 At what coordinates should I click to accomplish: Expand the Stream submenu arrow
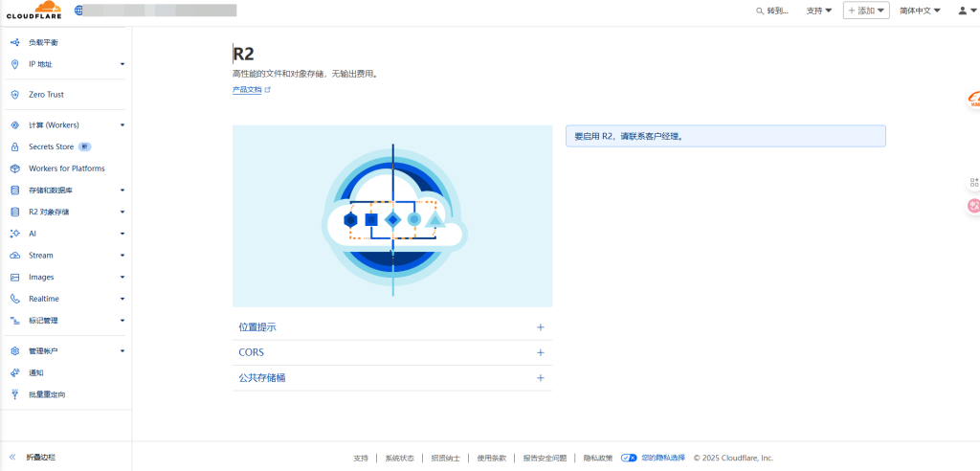coord(122,256)
